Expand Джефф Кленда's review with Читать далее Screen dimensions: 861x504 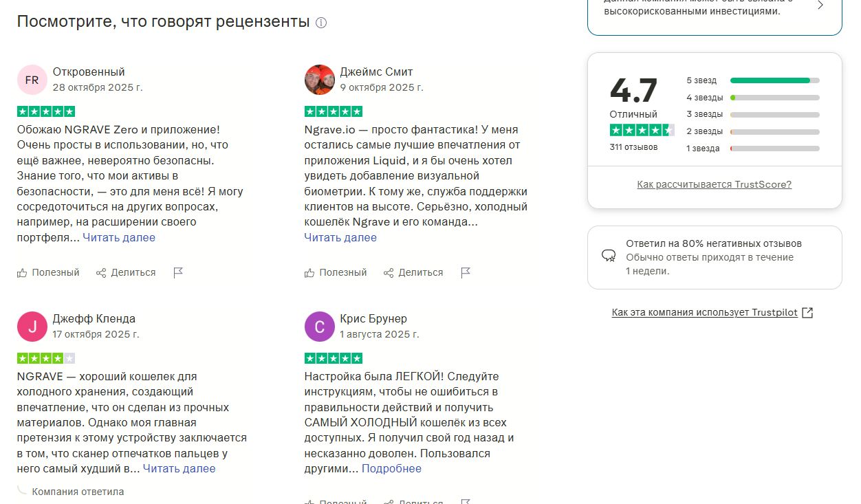tap(179, 469)
